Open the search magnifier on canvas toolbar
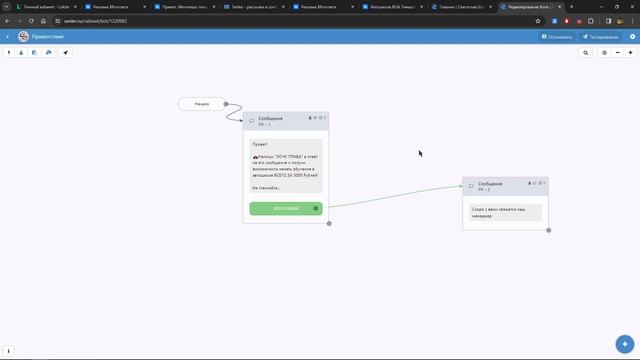640x360 pixels. (586, 53)
